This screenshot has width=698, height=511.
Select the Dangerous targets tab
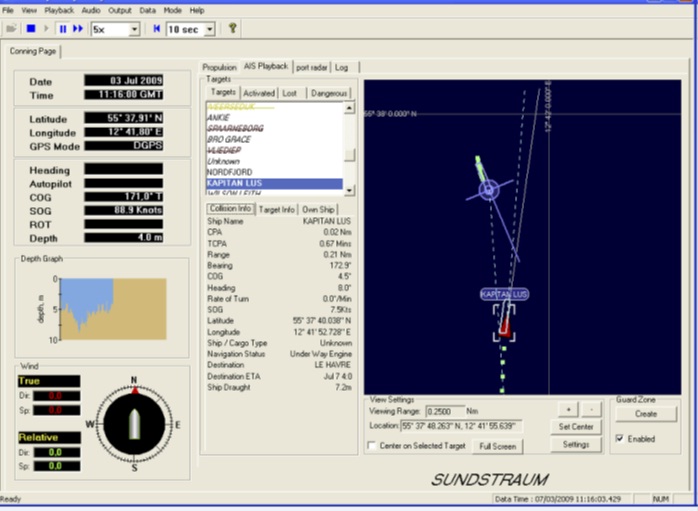[x=329, y=93]
